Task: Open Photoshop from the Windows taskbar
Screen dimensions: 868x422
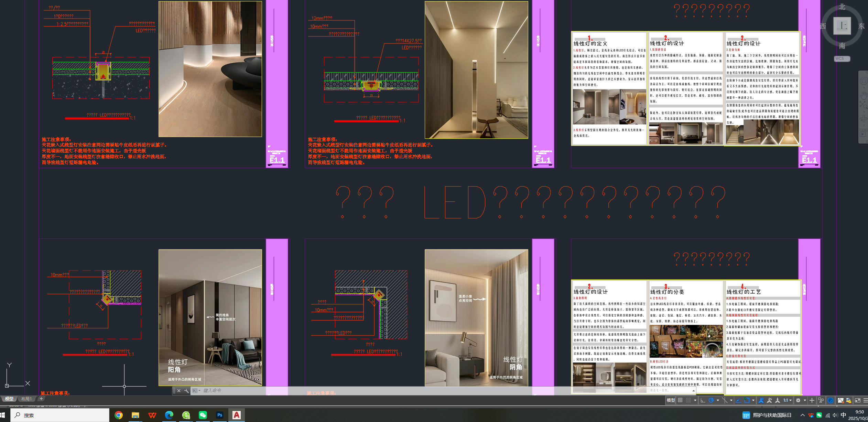Action: tap(220, 415)
